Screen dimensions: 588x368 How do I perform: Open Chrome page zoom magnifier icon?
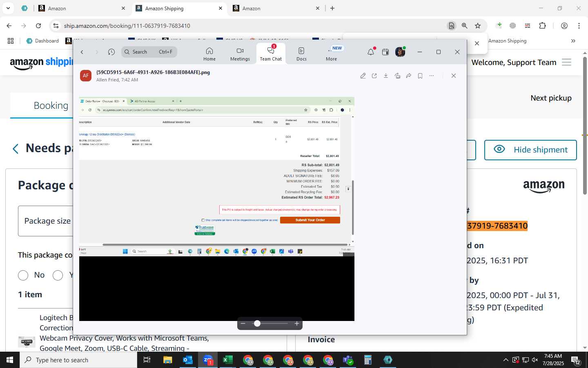click(465, 26)
